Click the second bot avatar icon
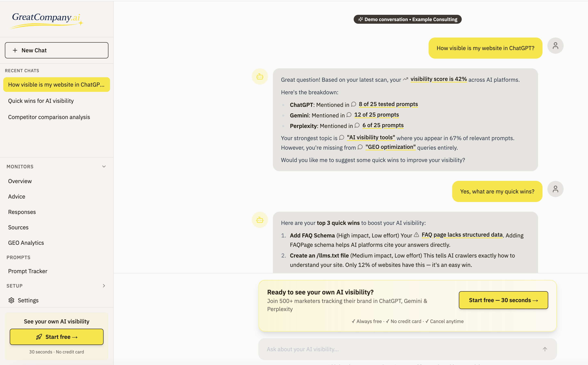The image size is (588, 365). [260, 220]
